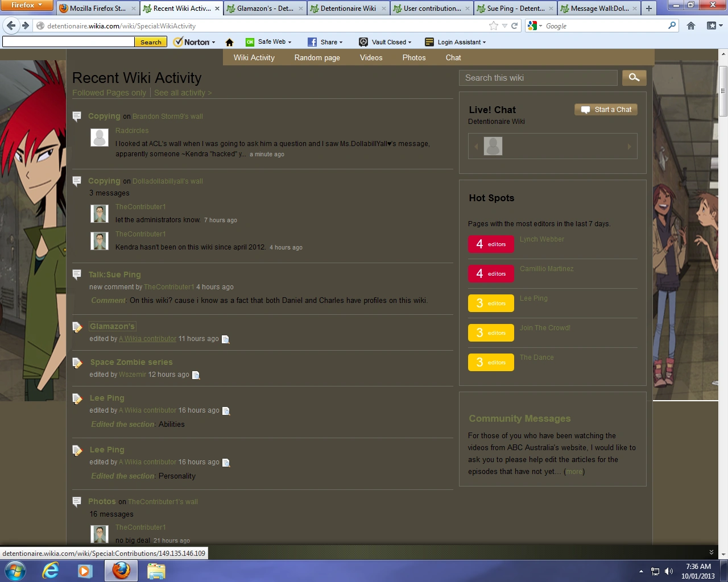Open the Lynch Webber hot spot link
Viewport: 728px width, 582px height.
coord(541,239)
